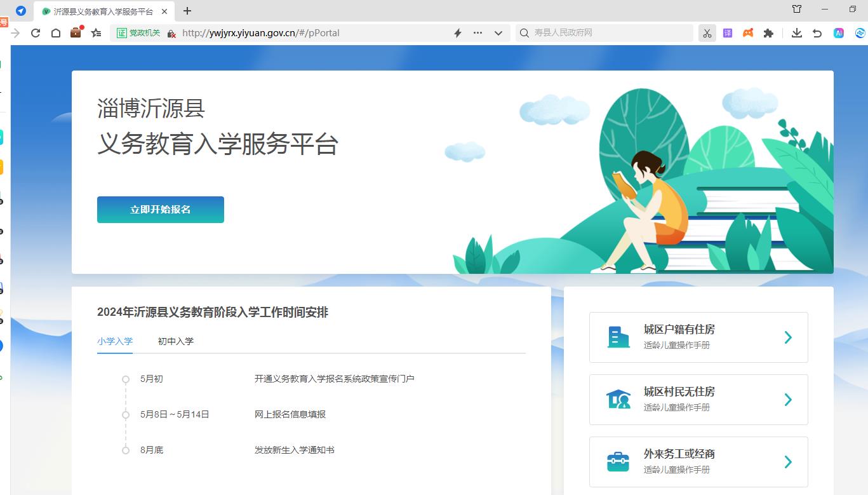This screenshot has height=495, width=868.
Task: Switch to the 初中入学 tab
Action: [176, 341]
